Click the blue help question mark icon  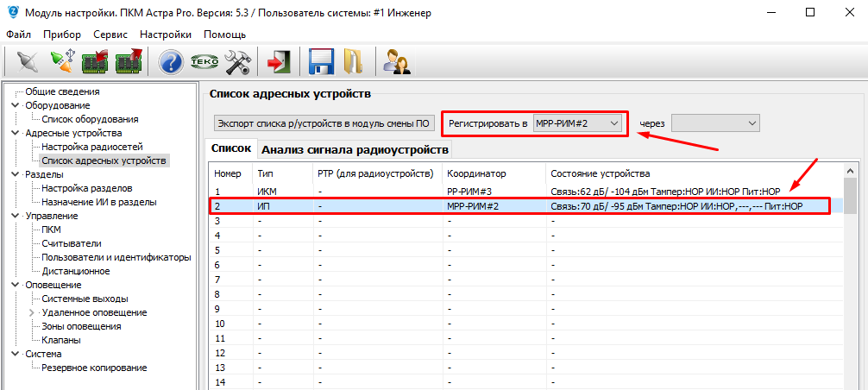(172, 62)
